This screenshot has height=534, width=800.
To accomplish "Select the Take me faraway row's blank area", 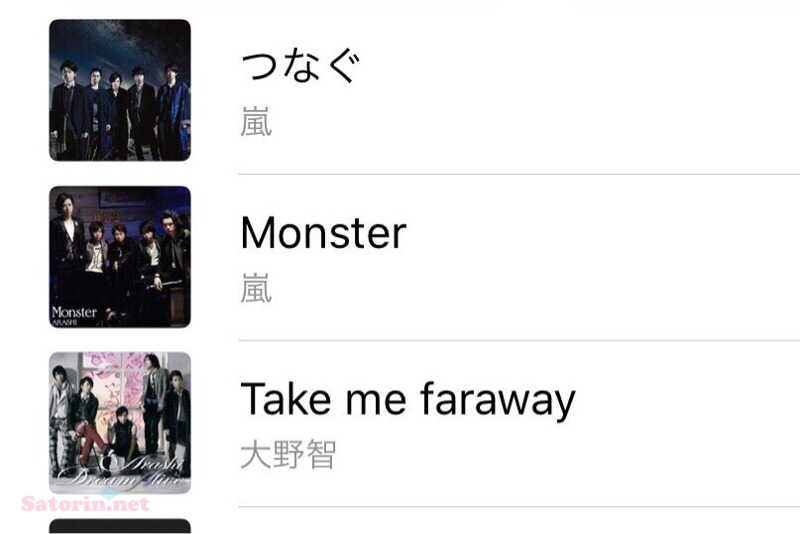I will click(x=688, y=423).
